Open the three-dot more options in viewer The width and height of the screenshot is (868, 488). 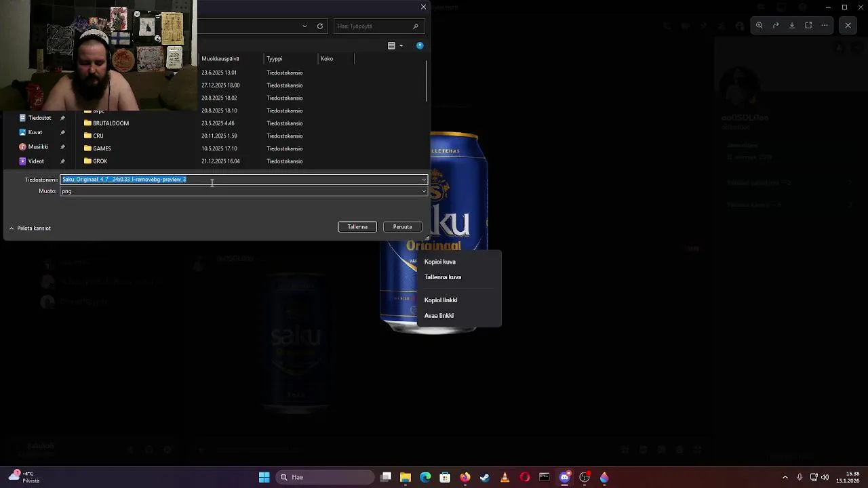point(825,26)
